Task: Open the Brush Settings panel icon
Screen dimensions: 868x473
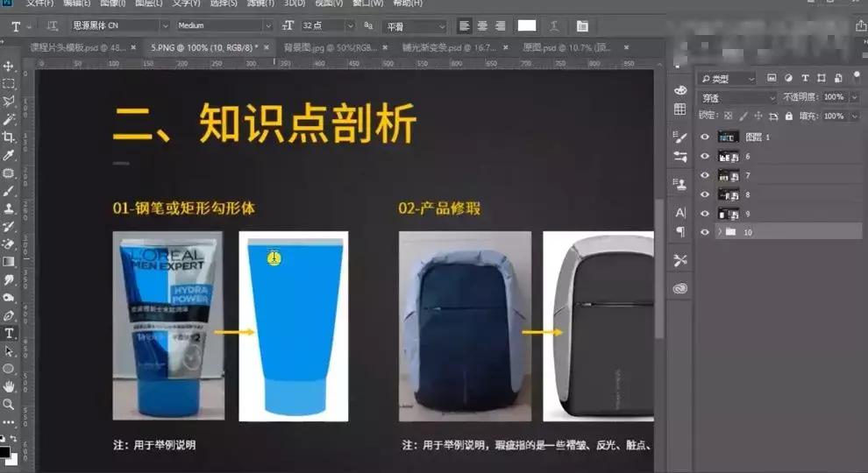Action: pyautogui.click(x=680, y=138)
